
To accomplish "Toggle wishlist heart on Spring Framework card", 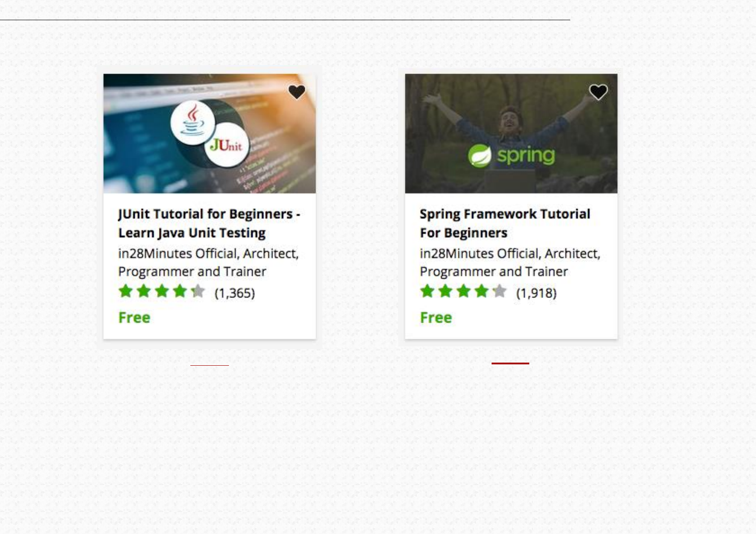I will tap(598, 92).
